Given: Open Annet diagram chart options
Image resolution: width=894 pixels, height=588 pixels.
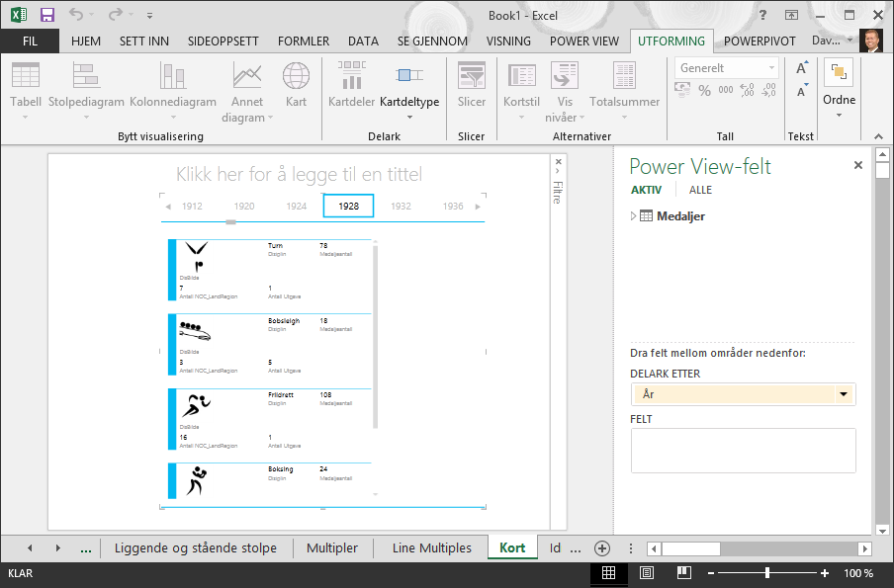Looking at the screenshot, I should tap(247, 92).
